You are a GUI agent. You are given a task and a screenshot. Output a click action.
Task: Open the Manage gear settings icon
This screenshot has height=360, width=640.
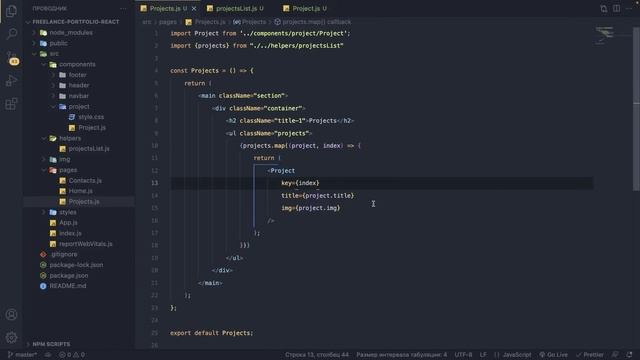tap(11, 338)
